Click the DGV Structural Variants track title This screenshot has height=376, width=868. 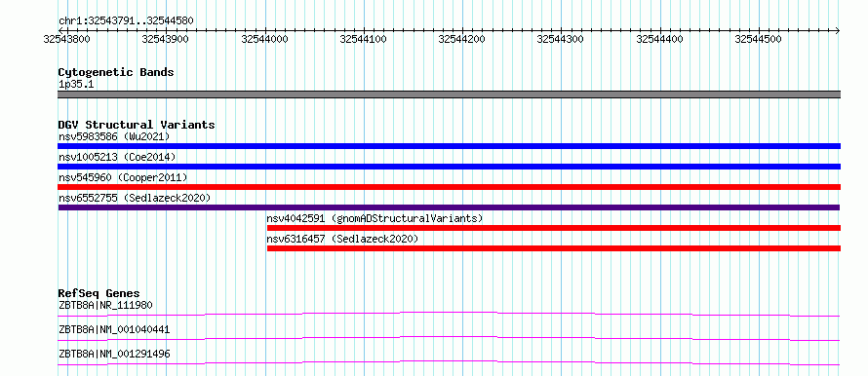pyautogui.click(x=137, y=125)
